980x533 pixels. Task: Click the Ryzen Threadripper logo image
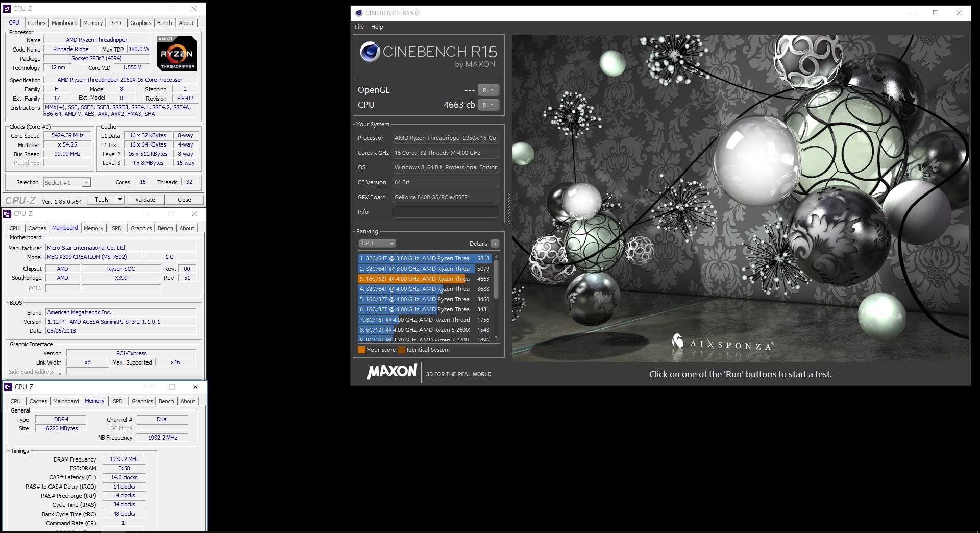pos(177,53)
